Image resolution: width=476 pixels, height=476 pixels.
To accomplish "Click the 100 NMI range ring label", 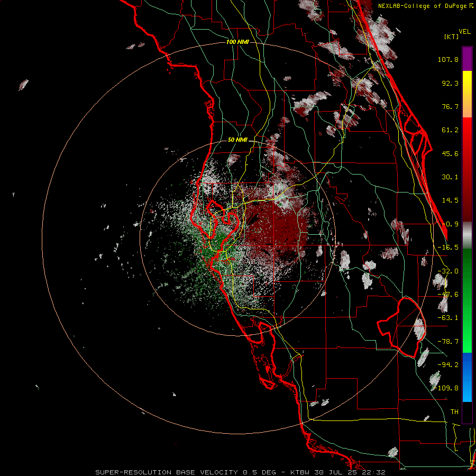I will (237, 42).
